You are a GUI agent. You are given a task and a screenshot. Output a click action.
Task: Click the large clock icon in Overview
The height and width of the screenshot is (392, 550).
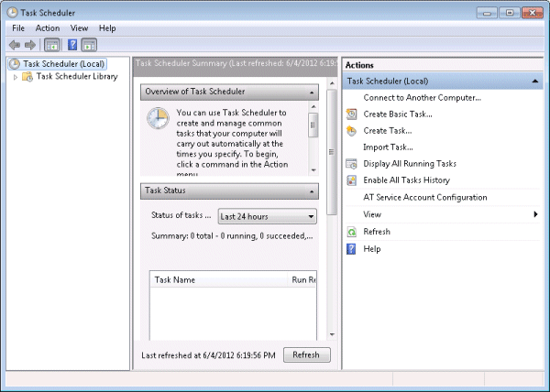point(158,118)
